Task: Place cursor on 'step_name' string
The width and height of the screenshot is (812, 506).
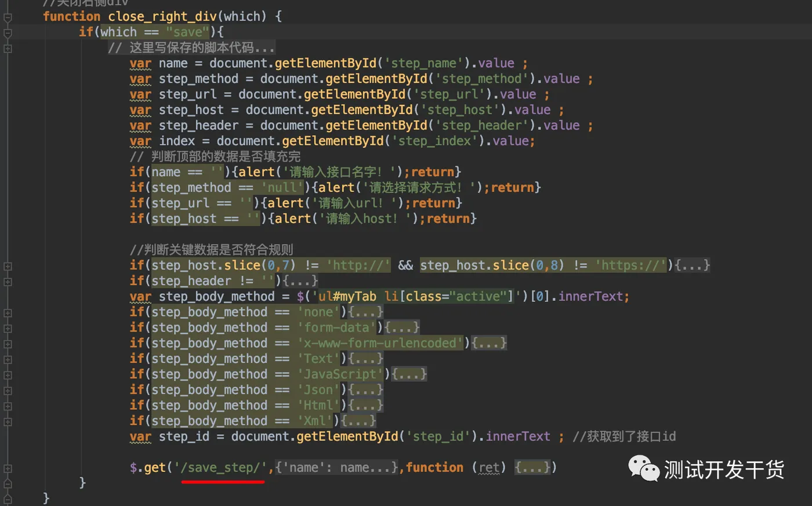Action: (423, 63)
